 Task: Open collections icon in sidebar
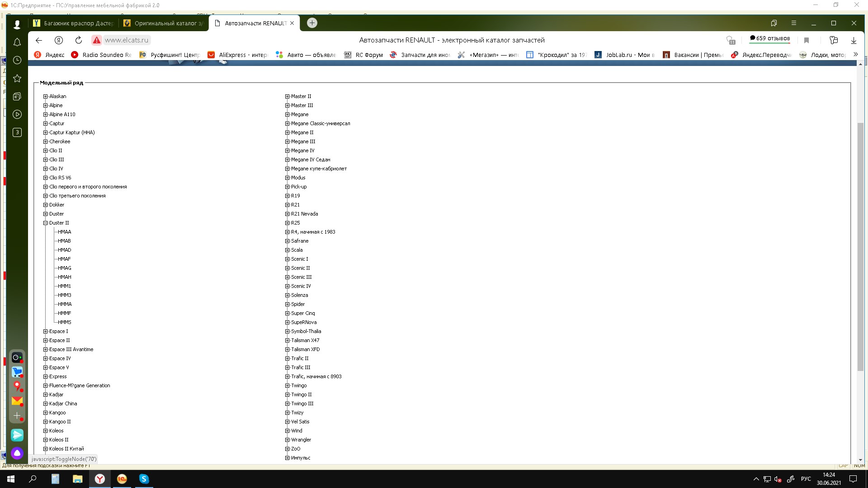pyautogui.click(x=17, y=96)
